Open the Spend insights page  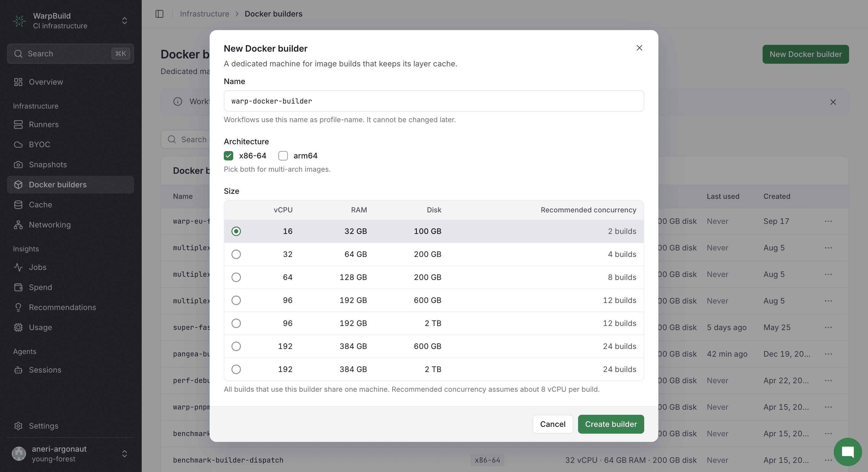71,287
